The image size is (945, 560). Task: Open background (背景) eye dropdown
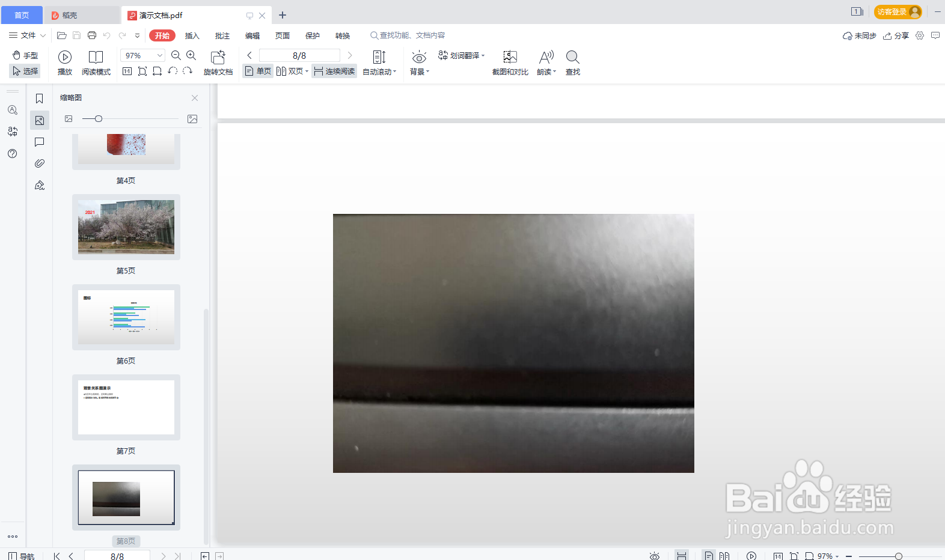(419, 63)
